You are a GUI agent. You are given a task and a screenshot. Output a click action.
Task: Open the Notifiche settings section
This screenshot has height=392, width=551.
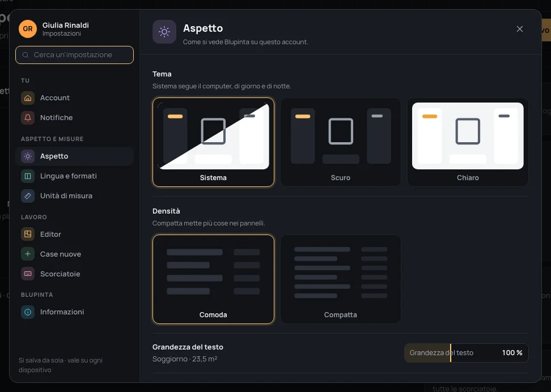(74, 118)
